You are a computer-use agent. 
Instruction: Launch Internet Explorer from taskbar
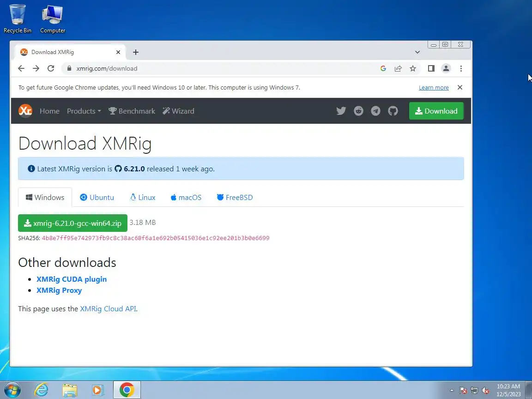click(42, 390)
